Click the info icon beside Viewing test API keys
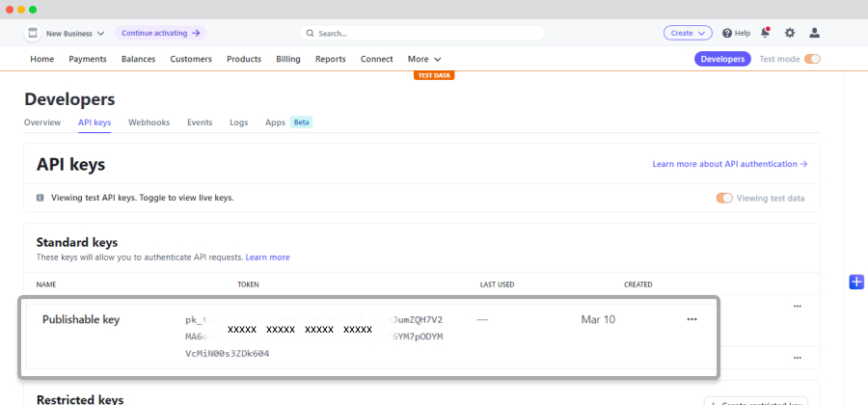Image resolution: width=868 pixels, height=405 pixels. coord(40,198)
